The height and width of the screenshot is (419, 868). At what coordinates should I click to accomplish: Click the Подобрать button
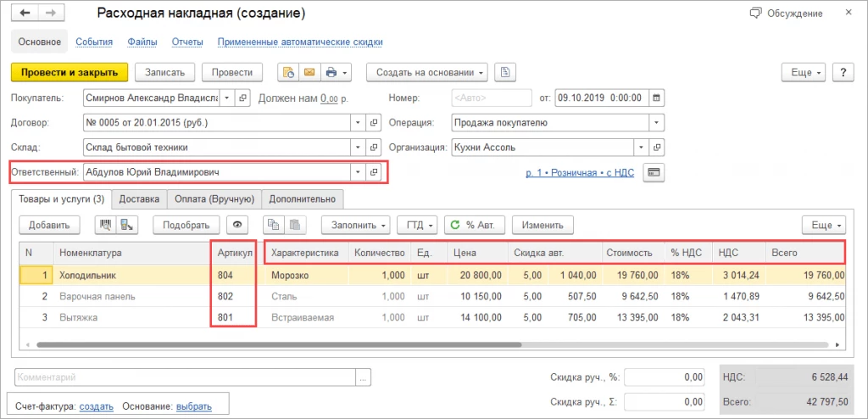point(186,225)
